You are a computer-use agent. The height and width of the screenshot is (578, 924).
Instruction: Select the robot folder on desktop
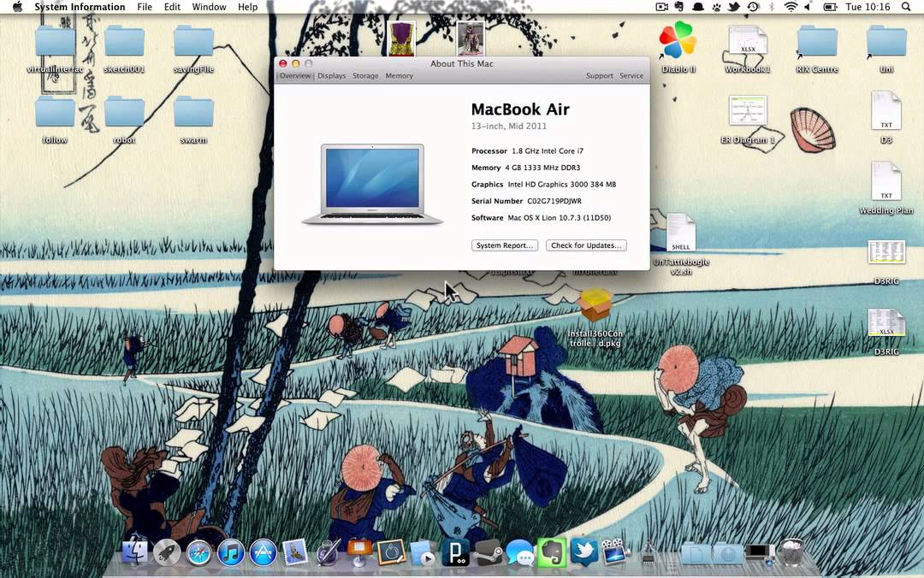(124, 112)
